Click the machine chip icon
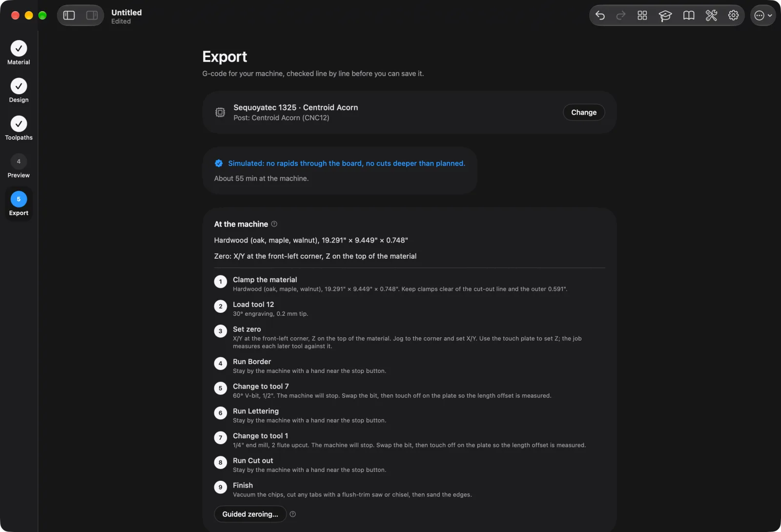 [220, 112]
